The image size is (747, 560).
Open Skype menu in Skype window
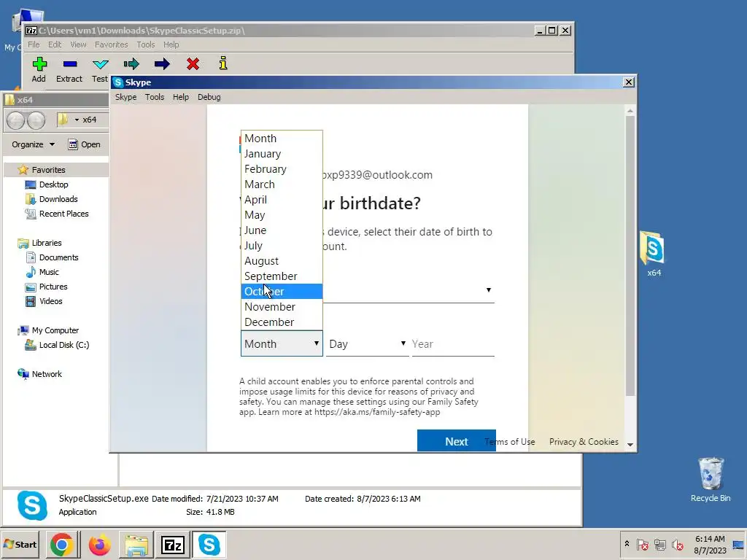click(x=125, y=97)
